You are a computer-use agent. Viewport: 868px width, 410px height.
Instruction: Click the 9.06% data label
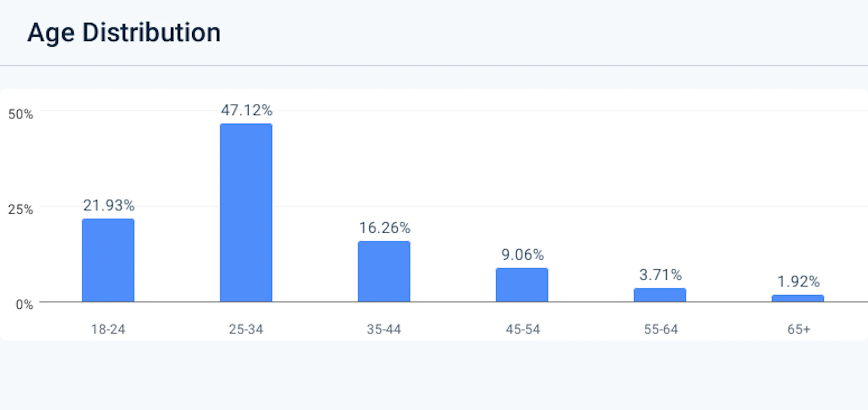522,255
